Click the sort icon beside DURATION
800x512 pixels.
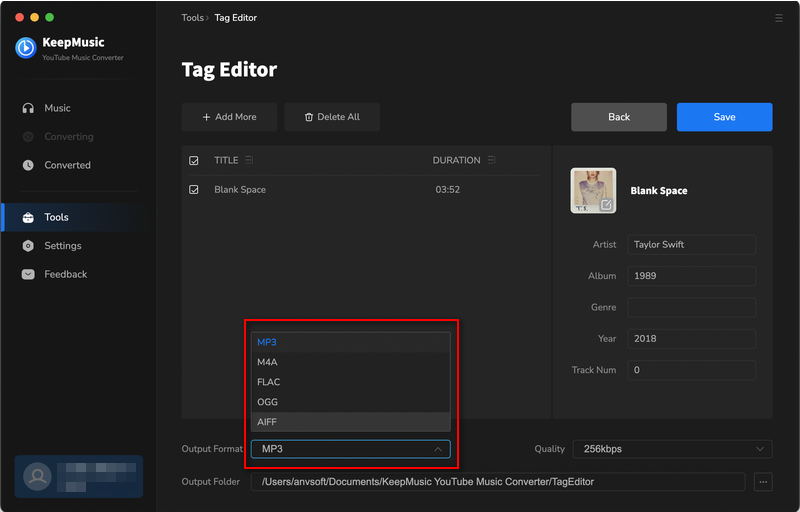[x=491, y=160]
